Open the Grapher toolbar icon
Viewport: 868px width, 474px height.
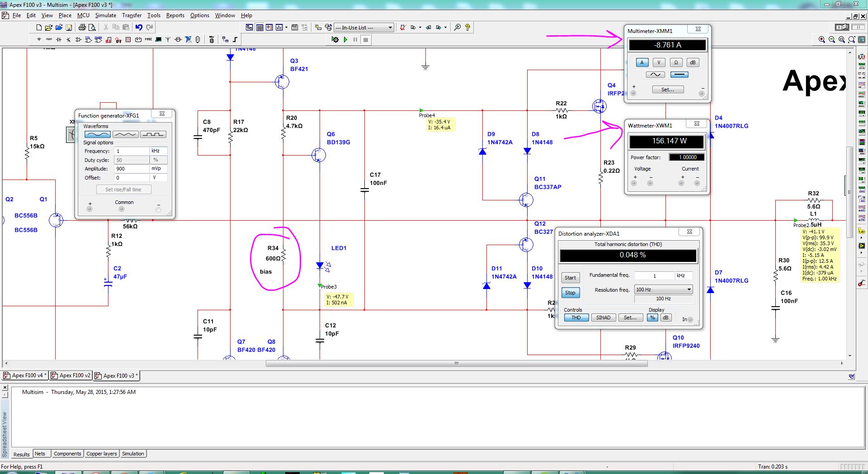pos(279,28)
